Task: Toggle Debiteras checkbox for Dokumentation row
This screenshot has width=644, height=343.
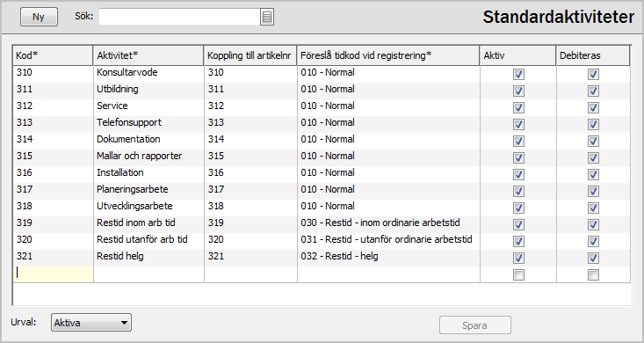Action: (593, 141)
